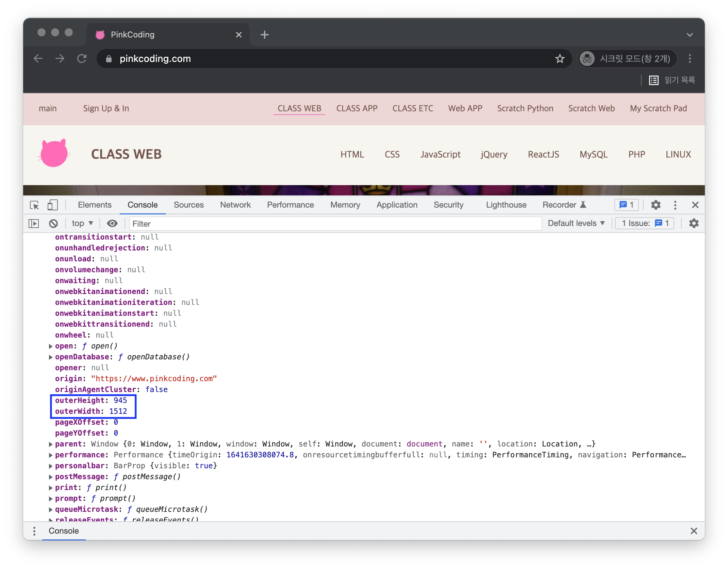Expand the open function entry
Viewport: 728px width, 569px height.
[51, 346]
